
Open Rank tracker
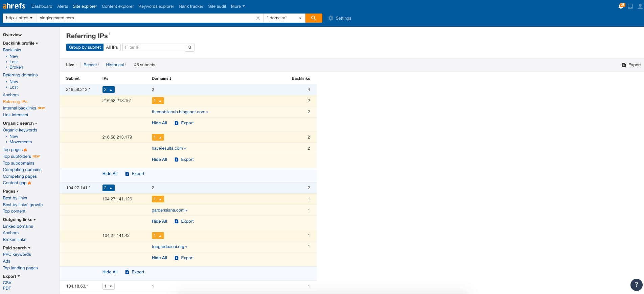[191, 6]
